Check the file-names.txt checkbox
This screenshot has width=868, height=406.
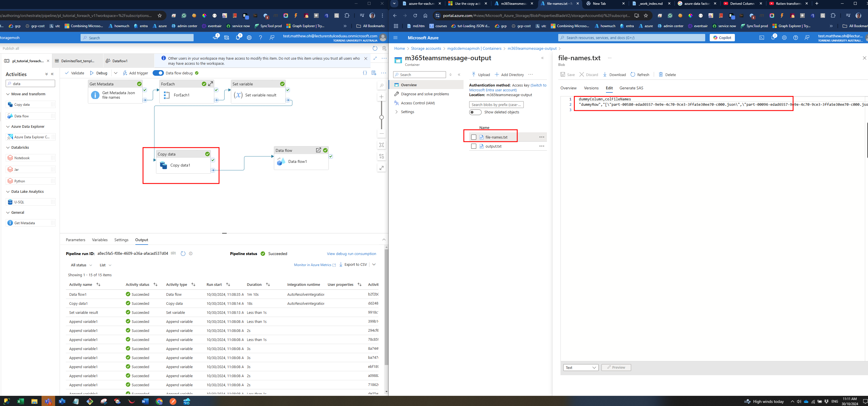pos(473,137)
